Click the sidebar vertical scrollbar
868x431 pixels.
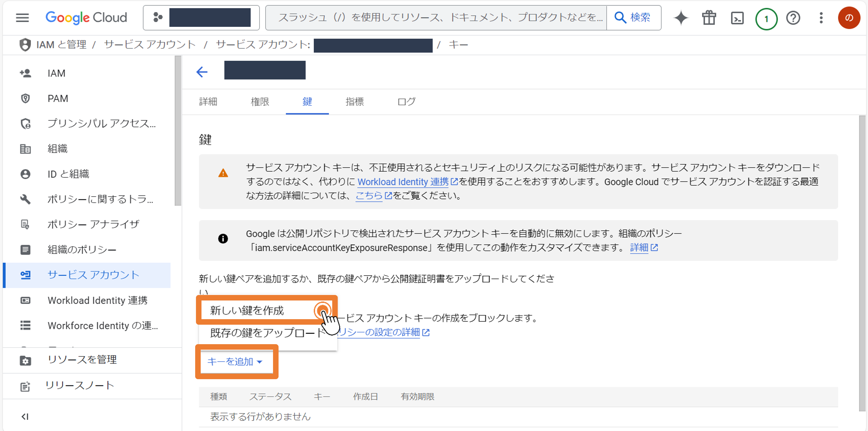[178, 131]
